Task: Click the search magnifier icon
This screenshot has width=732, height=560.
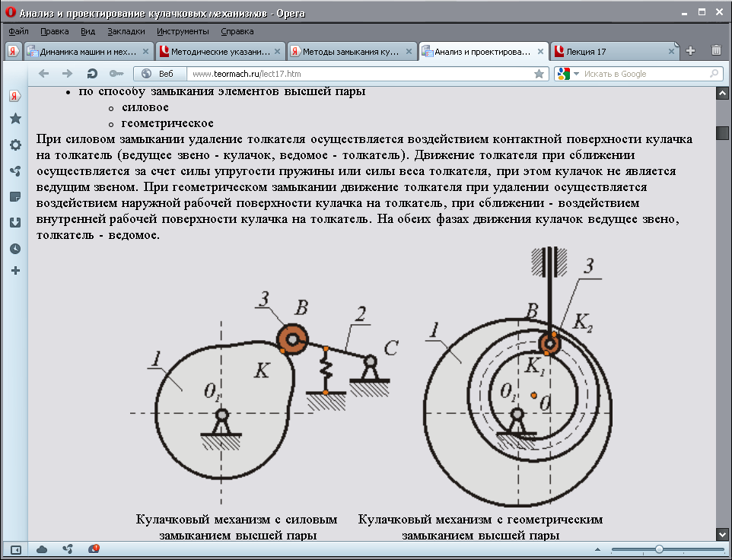Action: pos(714,74)
